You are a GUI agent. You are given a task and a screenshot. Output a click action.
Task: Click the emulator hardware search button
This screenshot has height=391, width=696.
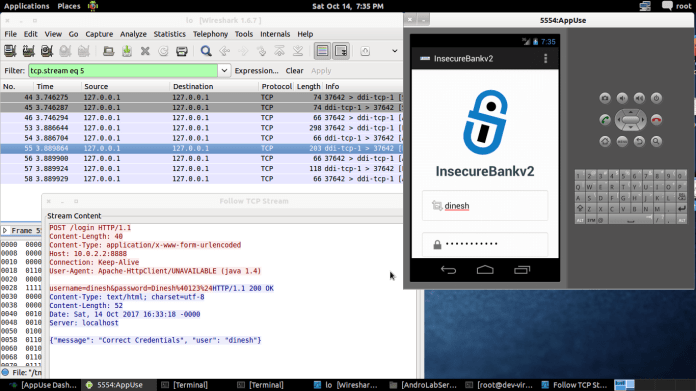pyautogui.click(x=656, y=142)
